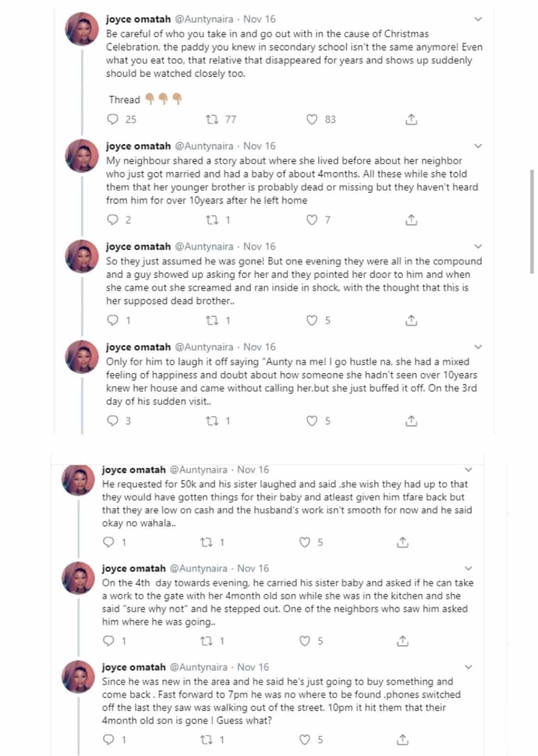Screen dimensions: 538x756
Task: Reply to the 'Only for him to laugh' tweet
Action: tap(113, 421)
